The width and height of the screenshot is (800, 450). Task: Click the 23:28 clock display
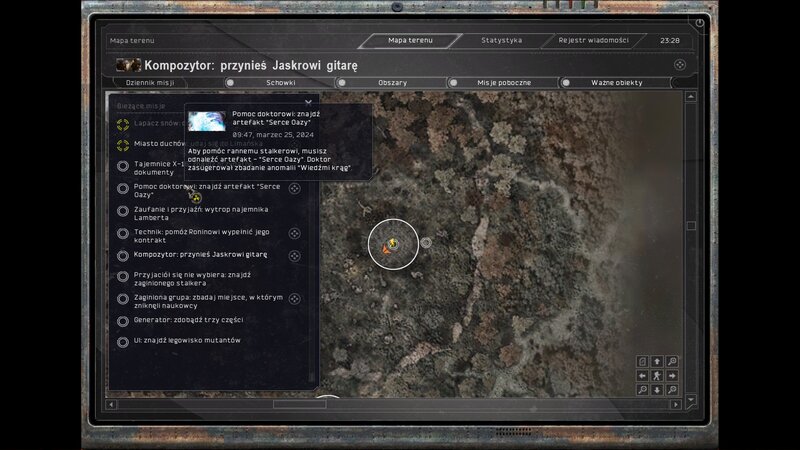669,40
